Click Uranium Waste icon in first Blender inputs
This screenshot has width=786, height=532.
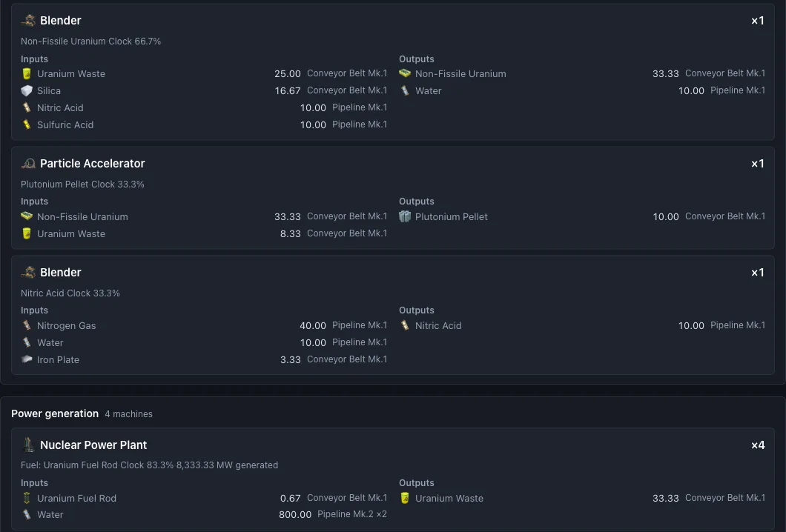[27, 73]
